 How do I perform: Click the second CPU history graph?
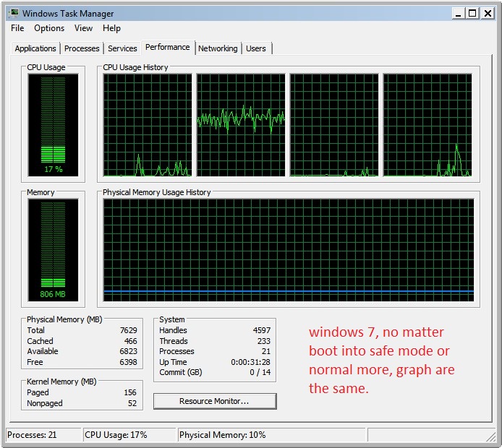pos(241,125)
